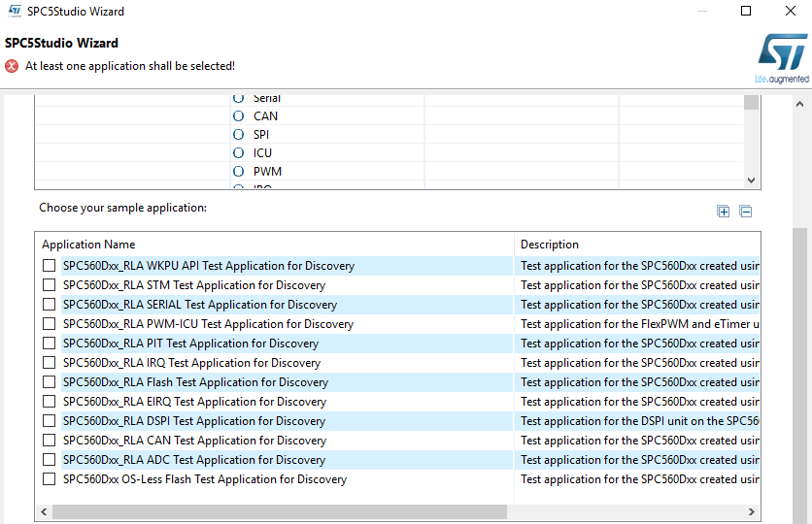Click the wizard page scroll up arrow
Viewport: 812px width, 524px height.
(x=800, y=104)
